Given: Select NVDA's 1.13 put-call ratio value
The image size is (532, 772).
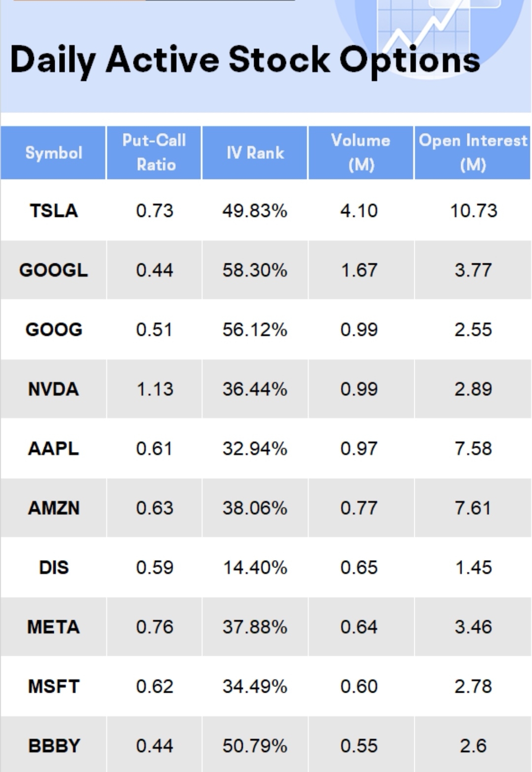Looking at the screenshot, I should click(155, 389).
